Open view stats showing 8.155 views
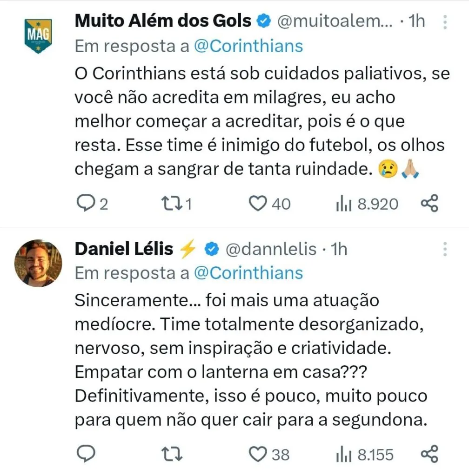The width and height of the screenshot is (469, 476). (x=342, y=453)
